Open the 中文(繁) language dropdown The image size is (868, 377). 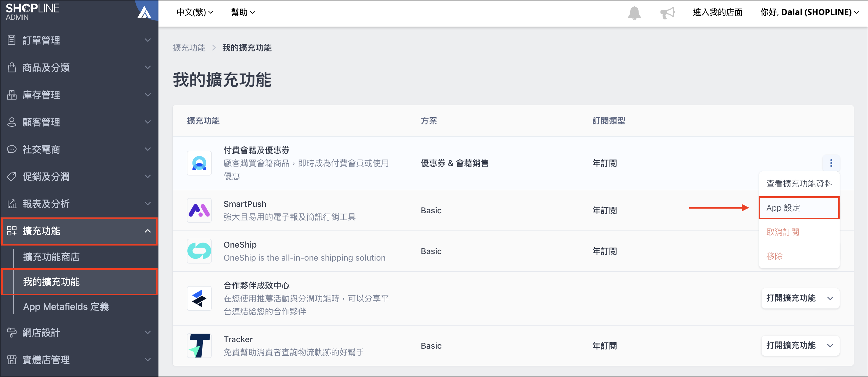[195, 12]
